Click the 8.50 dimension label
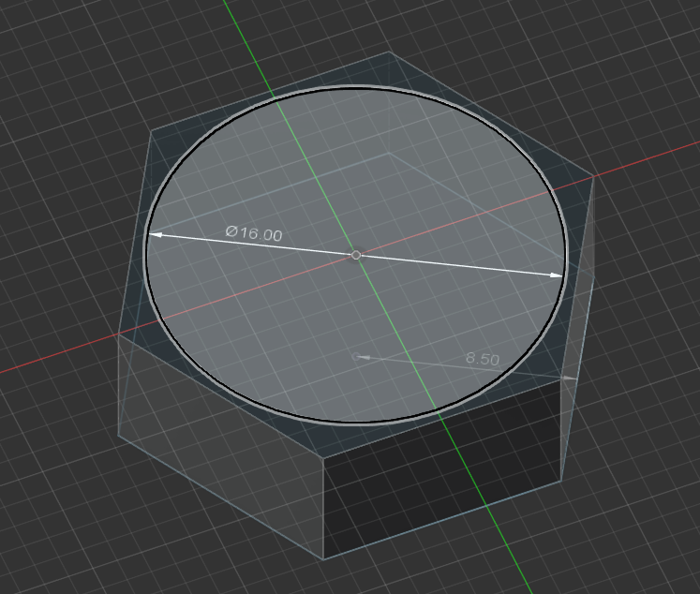 [x=483, y=358]
